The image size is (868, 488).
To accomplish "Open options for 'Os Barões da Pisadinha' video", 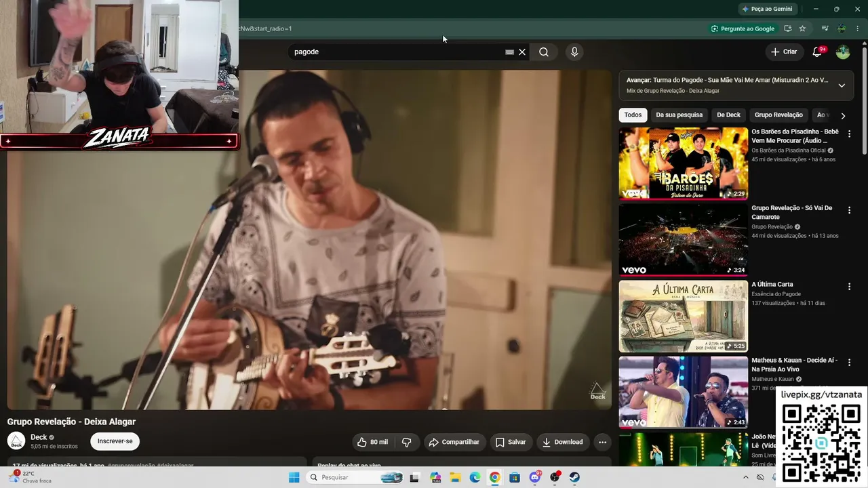I will [x=849, y=134].
